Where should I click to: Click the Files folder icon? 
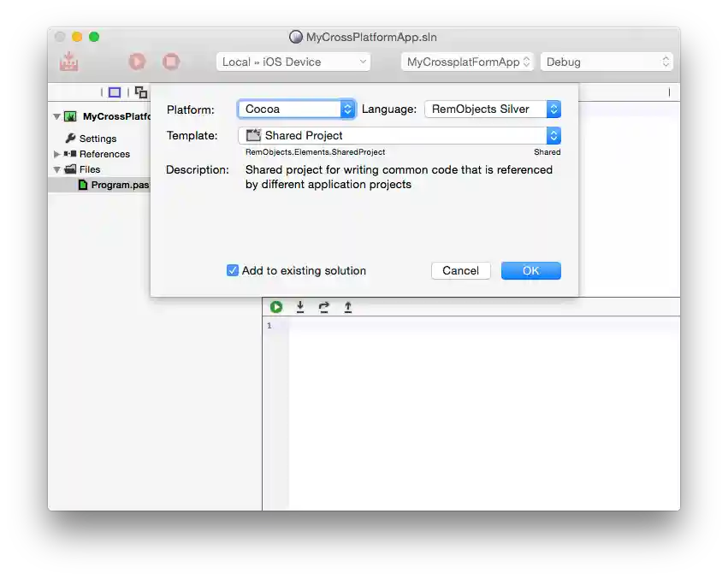pos(70,169)
